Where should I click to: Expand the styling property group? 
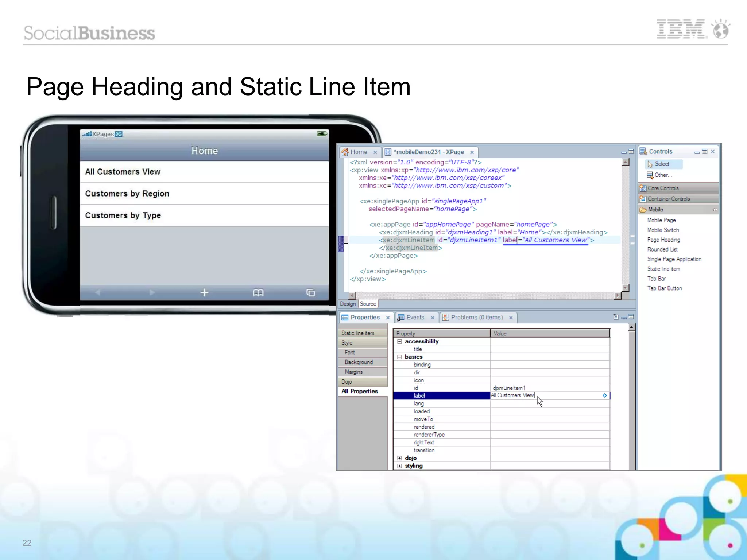tap(399, 466)
